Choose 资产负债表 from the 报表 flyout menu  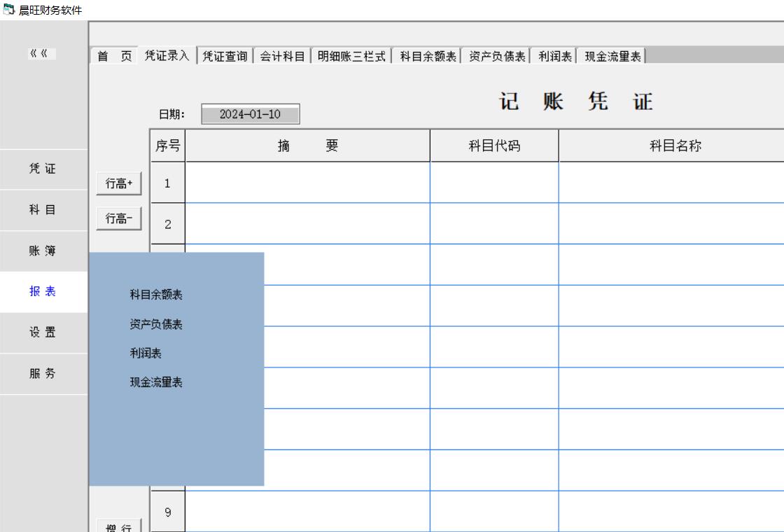(156, 325)
